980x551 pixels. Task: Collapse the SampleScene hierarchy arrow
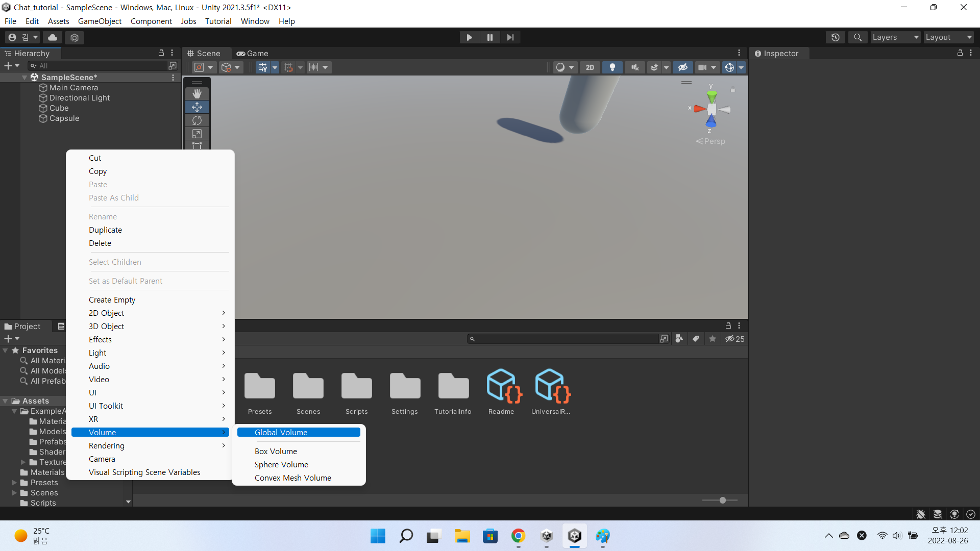pyautogui.click(x=24, y=78)
